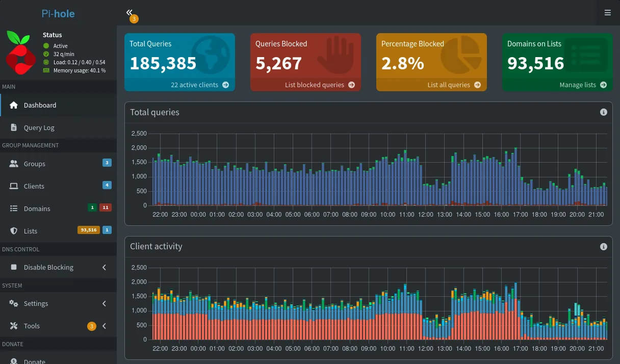Click the 5,267 queries blocked value
The height and width of the screenshot is (364, 620).
click(279, 63)
